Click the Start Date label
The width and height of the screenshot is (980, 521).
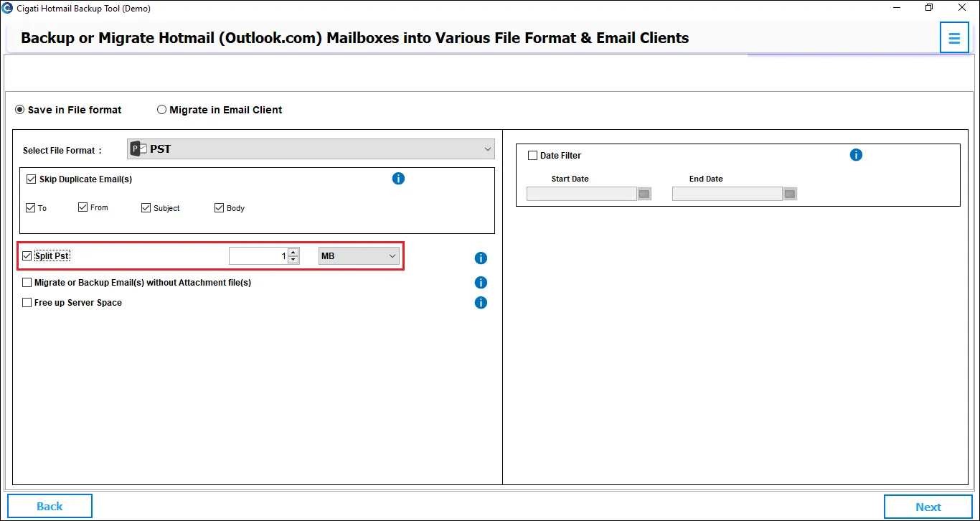pyautogui.click(x=570, y=179)
